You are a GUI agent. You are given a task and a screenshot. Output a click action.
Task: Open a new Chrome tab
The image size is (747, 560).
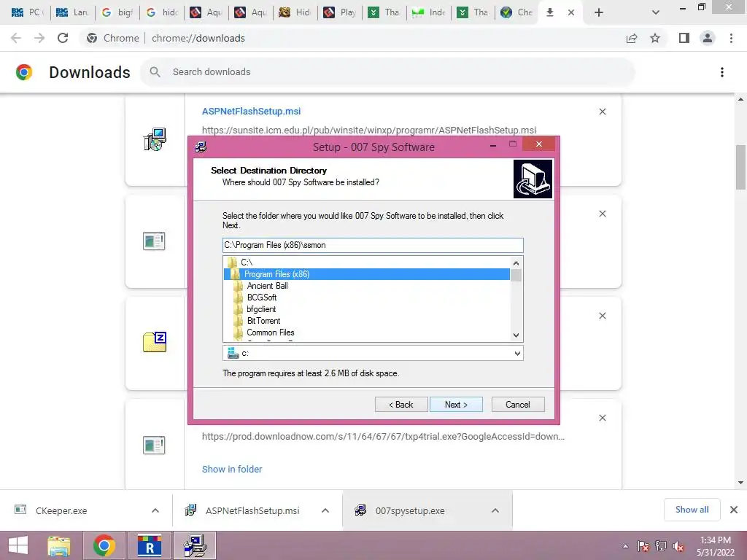point(599,12)
